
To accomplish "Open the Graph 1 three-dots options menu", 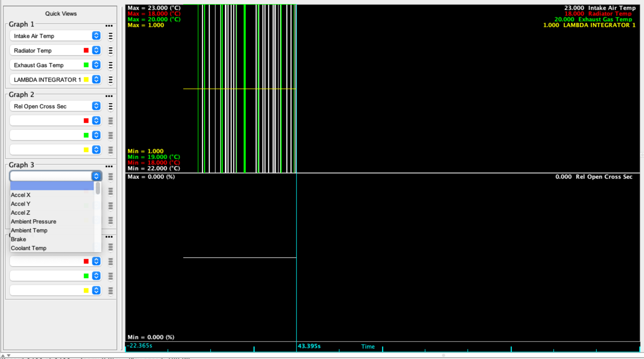I will point(109,26).
